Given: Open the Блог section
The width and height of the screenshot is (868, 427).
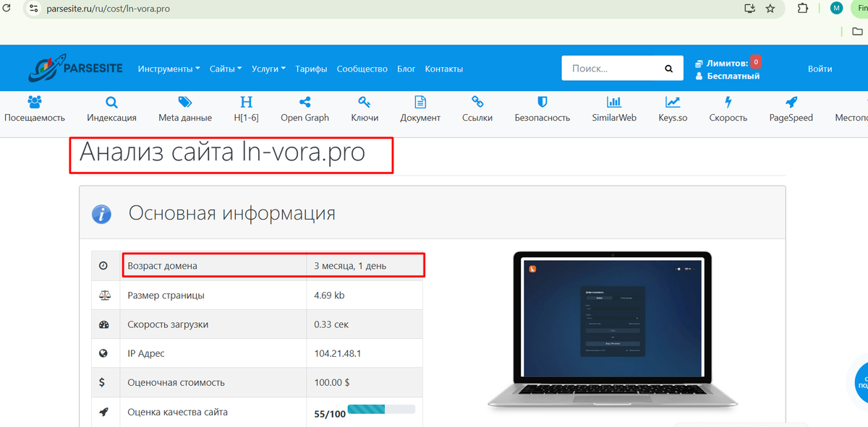Looking at the screenshot, I should tap(406, 69).
